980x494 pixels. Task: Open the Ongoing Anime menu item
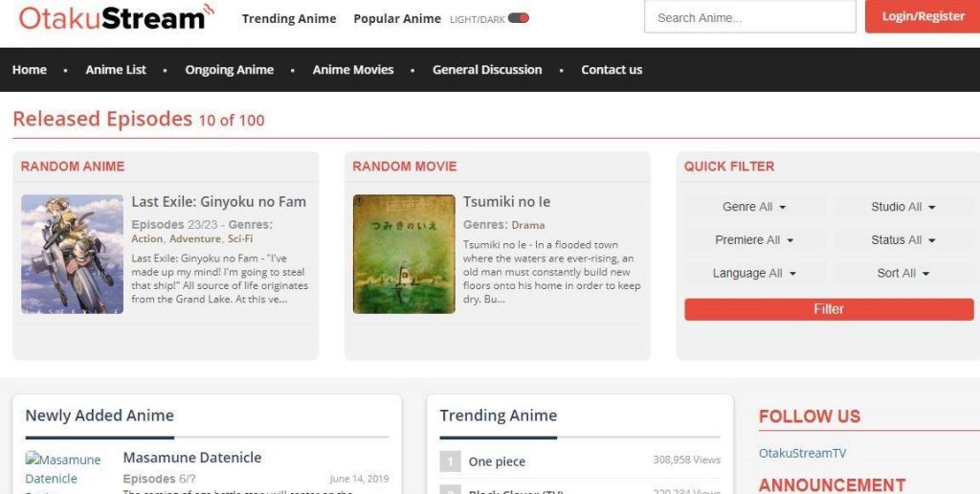[x=230, y=70]
